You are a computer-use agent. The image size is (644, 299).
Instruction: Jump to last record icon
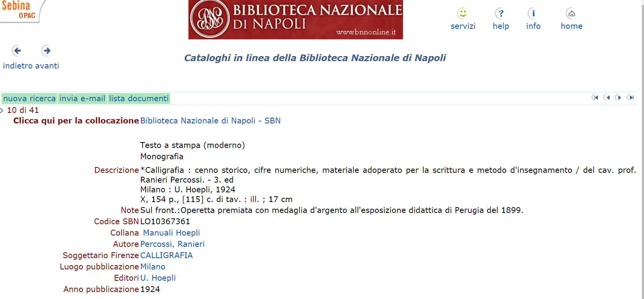(631, 97)
